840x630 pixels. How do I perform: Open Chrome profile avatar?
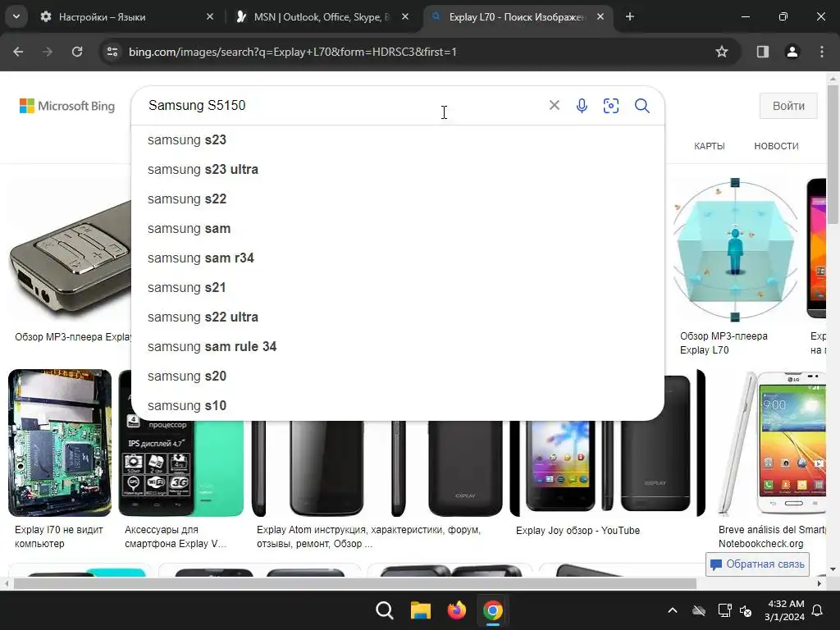pyautogui.click(x=792, y=52)
